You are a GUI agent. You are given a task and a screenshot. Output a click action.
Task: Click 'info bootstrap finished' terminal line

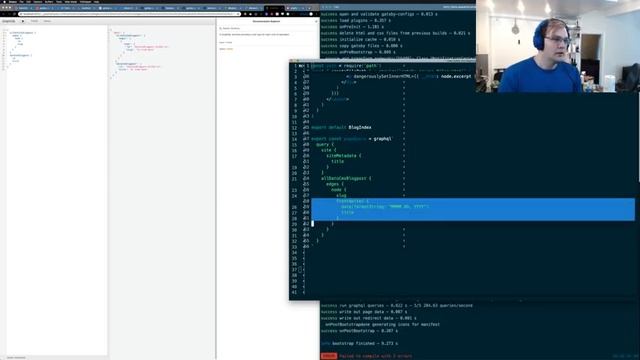(x=359, y=343)
